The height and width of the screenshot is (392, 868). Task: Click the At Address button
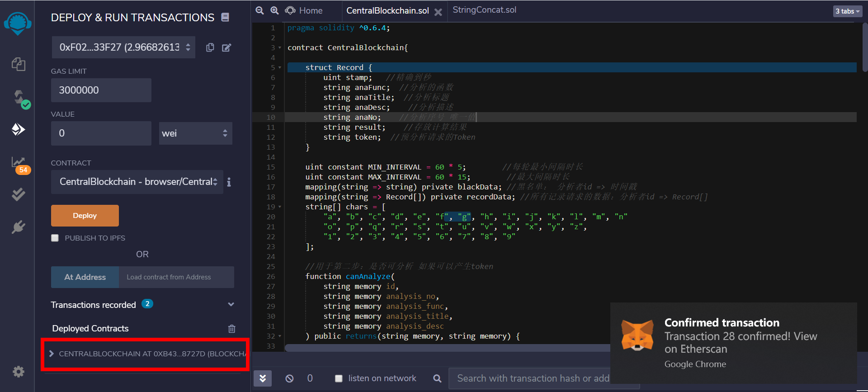(85, 277)
